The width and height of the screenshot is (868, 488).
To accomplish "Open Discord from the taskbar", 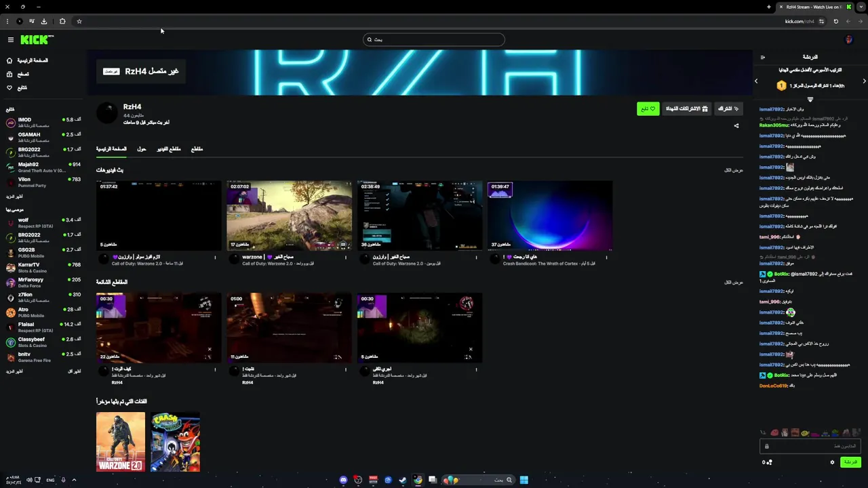I will coord(344,480).
